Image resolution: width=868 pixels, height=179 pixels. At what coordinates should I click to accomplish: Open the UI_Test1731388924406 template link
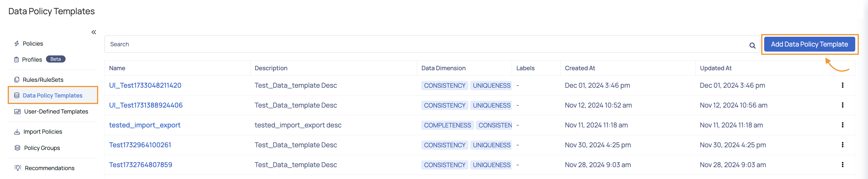[x=146, y=105]
